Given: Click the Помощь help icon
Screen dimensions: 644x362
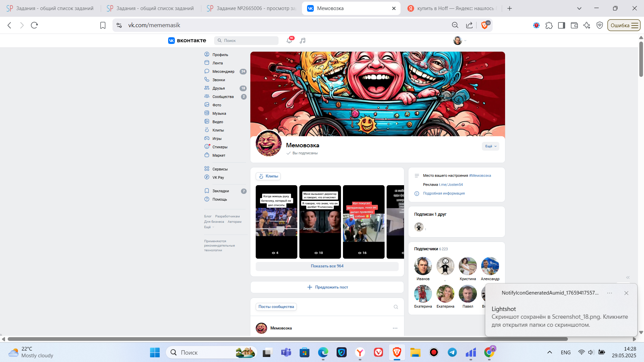Looking at the screenshot, I should 207,199.
